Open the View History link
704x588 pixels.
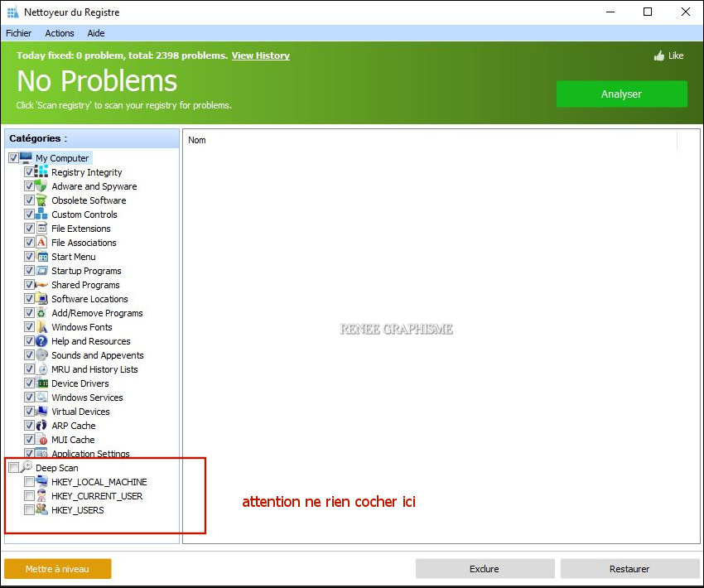pos(260,55)
